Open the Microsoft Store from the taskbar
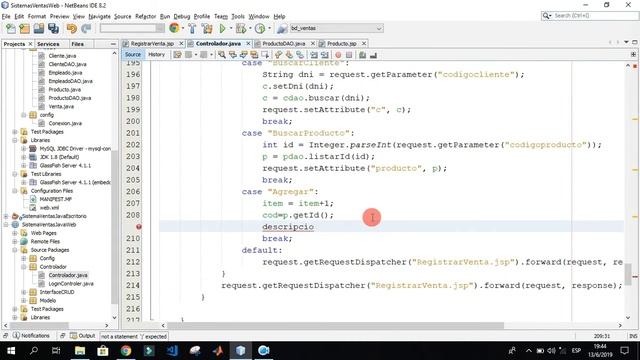The width and height of the screenshot is (640, 360). tap(103, 350)
